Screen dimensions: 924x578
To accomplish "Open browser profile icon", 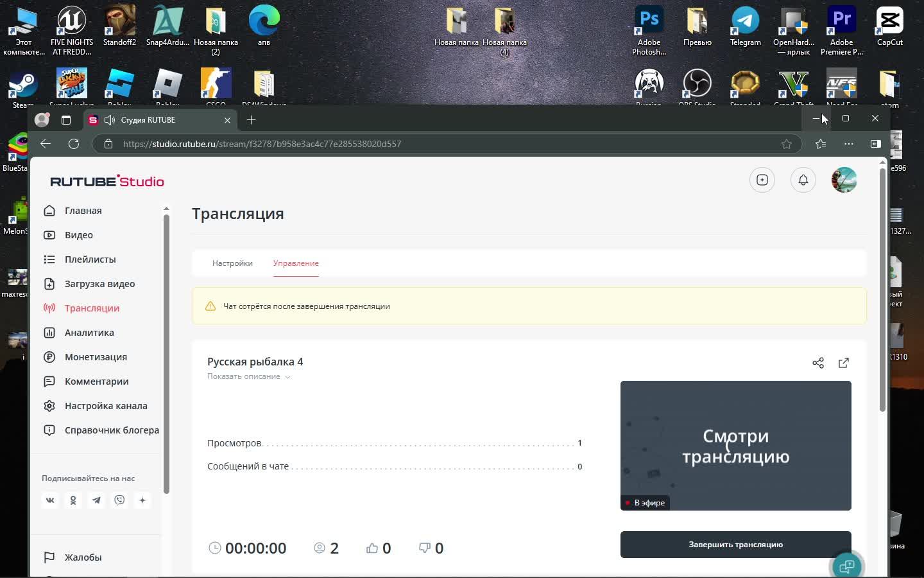I will [42, 120].
